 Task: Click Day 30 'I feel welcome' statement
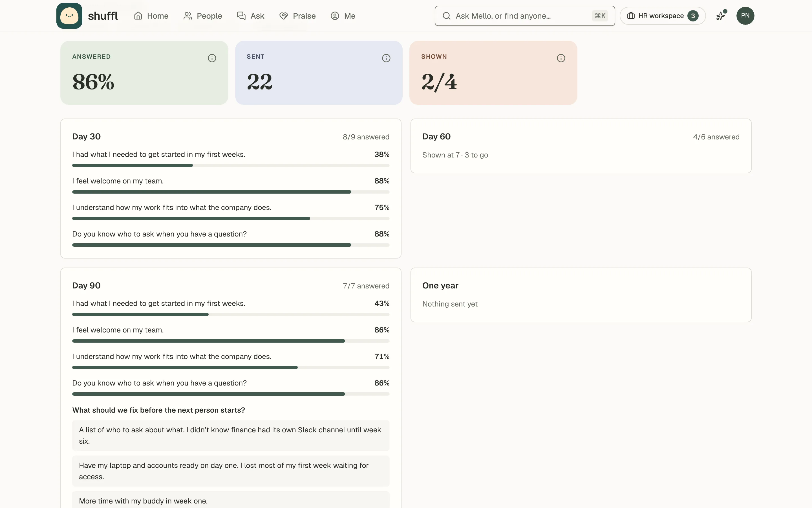pyautogui.click(x=118, y=181)
